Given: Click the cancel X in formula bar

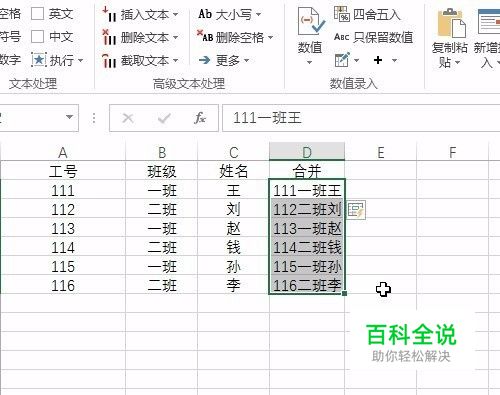Looking at the screenshot, I should (128, 118).
